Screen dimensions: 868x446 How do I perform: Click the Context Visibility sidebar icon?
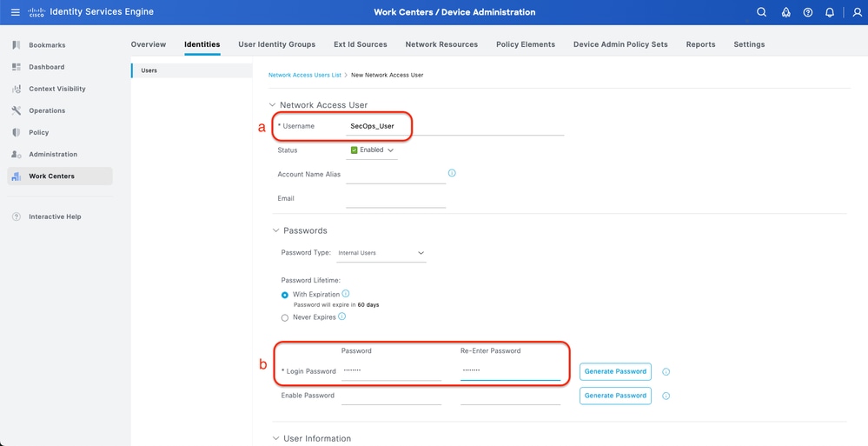coord(16,89)
